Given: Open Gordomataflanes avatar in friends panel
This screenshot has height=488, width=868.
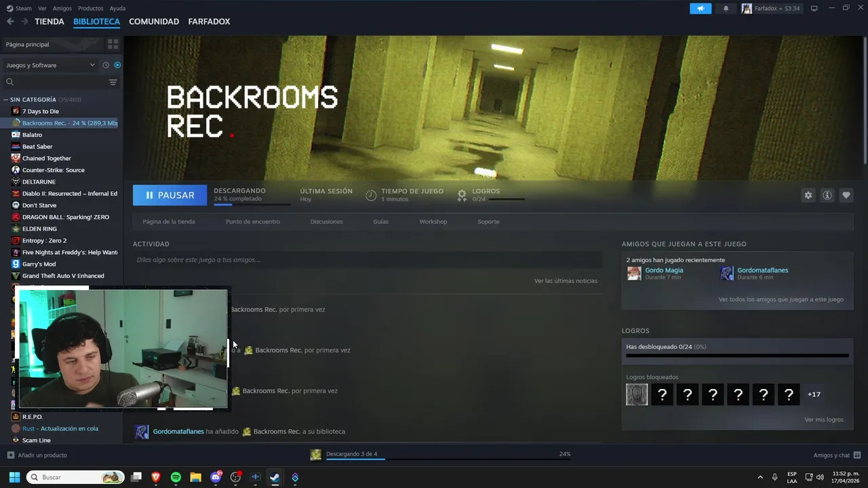Looking at the screenshot, I should point(726,273).
